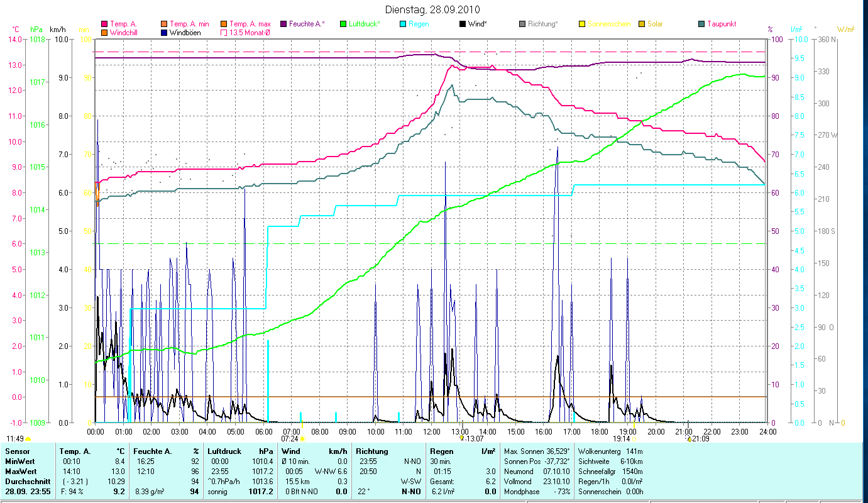Viewport: 868px width, 503px height.
Task: Click the 'Neumond' date 07.10.10
Action: pyautogui.click(x=557, y=471)
